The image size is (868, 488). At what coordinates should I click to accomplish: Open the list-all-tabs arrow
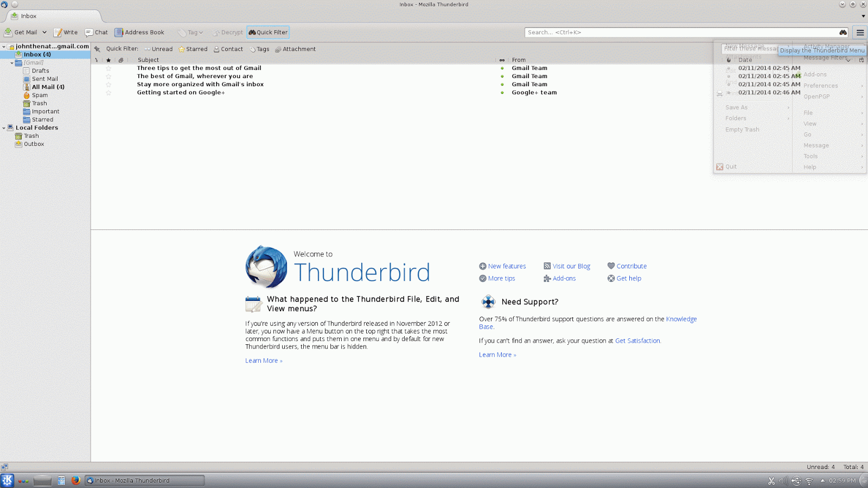coord(863,16)
